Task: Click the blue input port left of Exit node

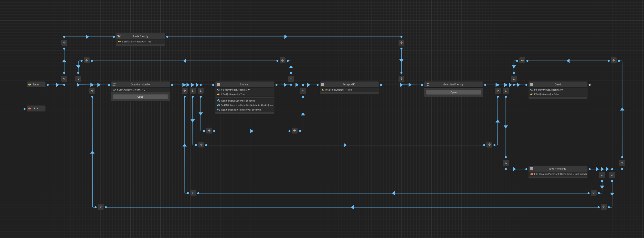Action: pos(24,109)
